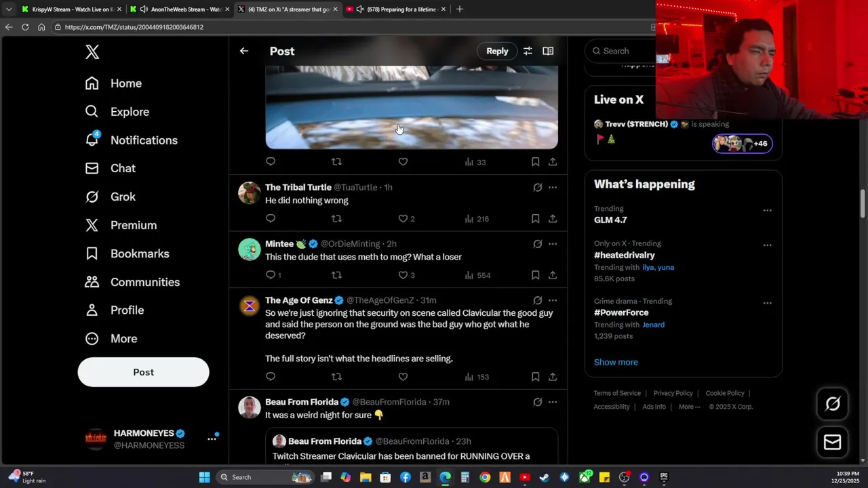Open options for GLM 4.7 trend
The width and height of the screenshot is (868, 488).
(x=767, y=211)
